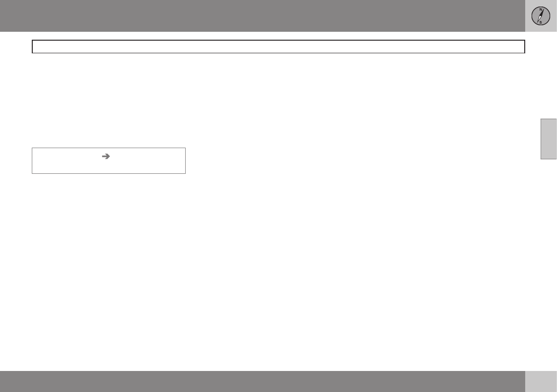Click the dark gray footer bar

262,381
